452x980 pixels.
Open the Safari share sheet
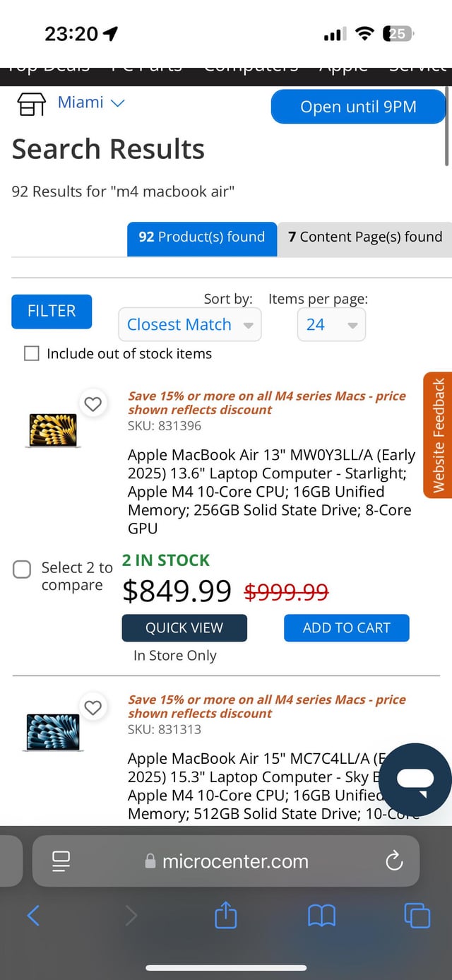[x=225, y=916]
